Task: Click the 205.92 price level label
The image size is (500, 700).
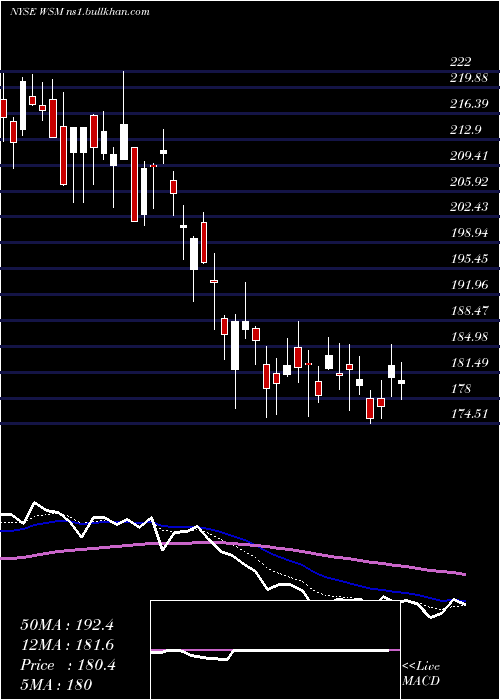Action: [469, 182]
